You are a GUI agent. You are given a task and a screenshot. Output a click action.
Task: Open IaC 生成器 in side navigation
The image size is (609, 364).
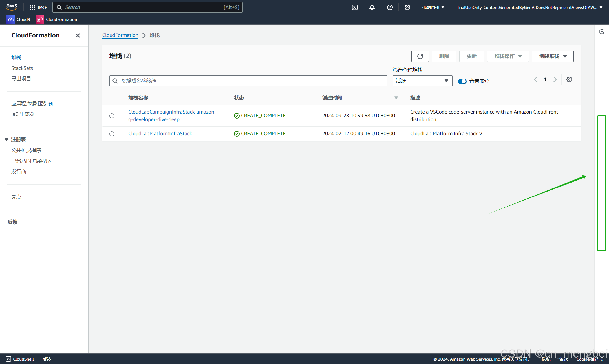[23, 114]
